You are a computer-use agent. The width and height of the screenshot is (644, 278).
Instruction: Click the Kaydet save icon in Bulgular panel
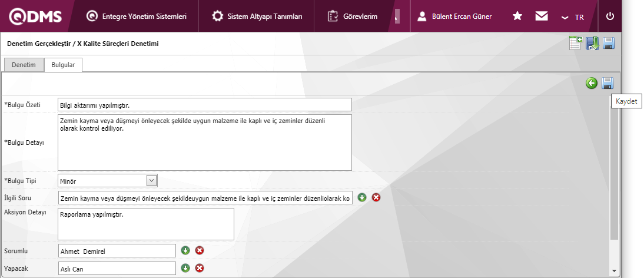pos(607,84)
